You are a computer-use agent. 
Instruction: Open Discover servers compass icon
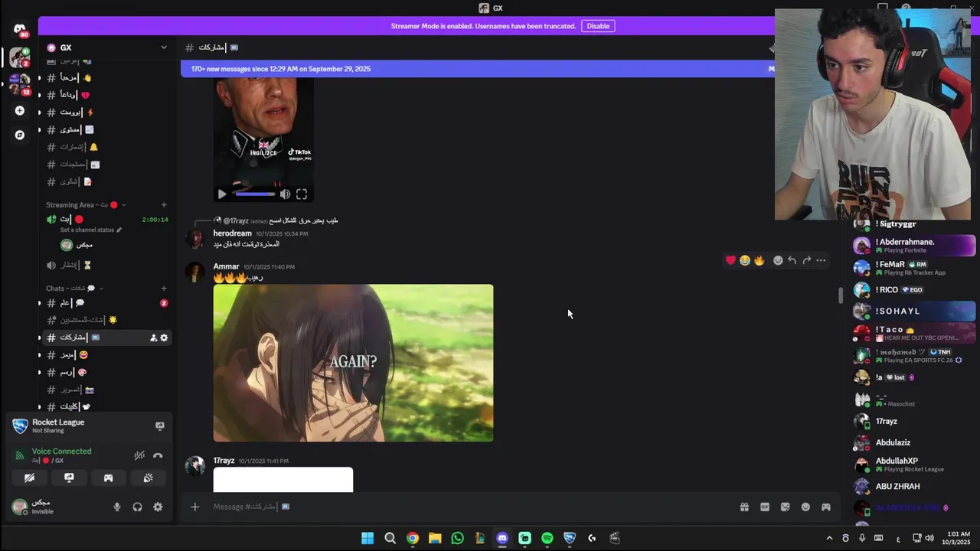(x=20, y=135)
